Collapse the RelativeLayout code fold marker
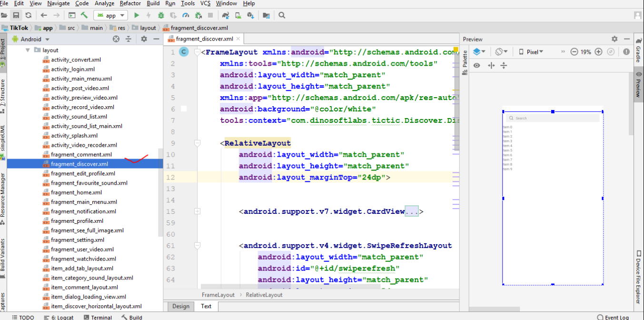Viewport: 644px width, 320px height. [x=198, y=143]
